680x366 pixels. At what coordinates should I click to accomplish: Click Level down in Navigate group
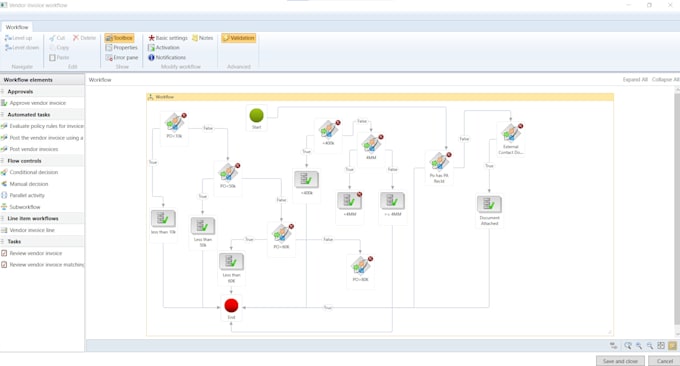(x=22, y=48)
